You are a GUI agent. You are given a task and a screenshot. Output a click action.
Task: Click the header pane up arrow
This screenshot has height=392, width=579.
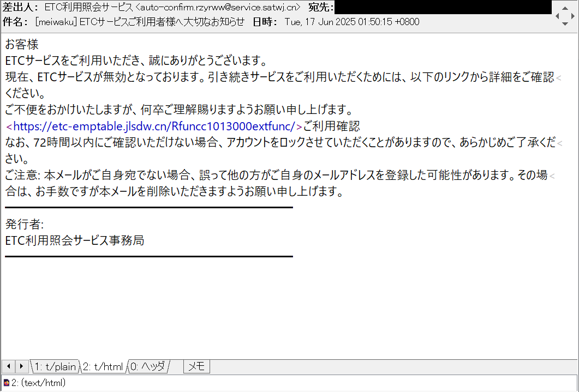tap(565, 8)
